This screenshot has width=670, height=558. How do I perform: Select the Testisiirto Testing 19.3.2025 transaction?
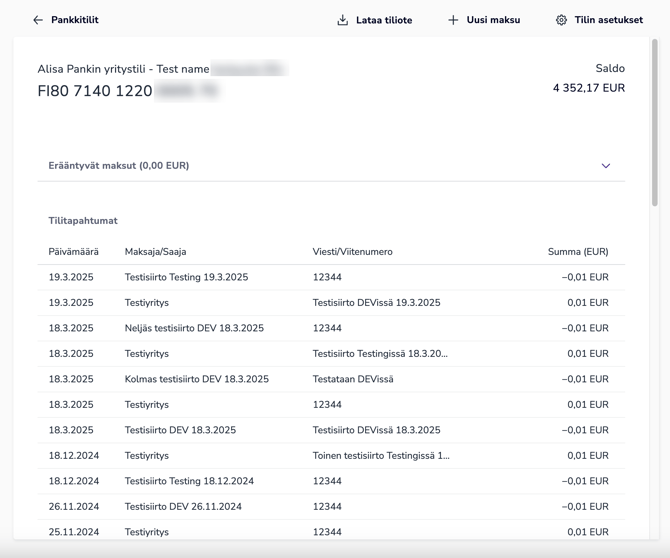point(186,277)
